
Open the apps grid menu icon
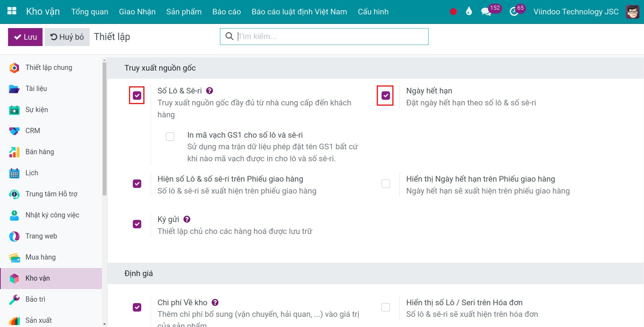pyautogui.click(x=12, y=11)
